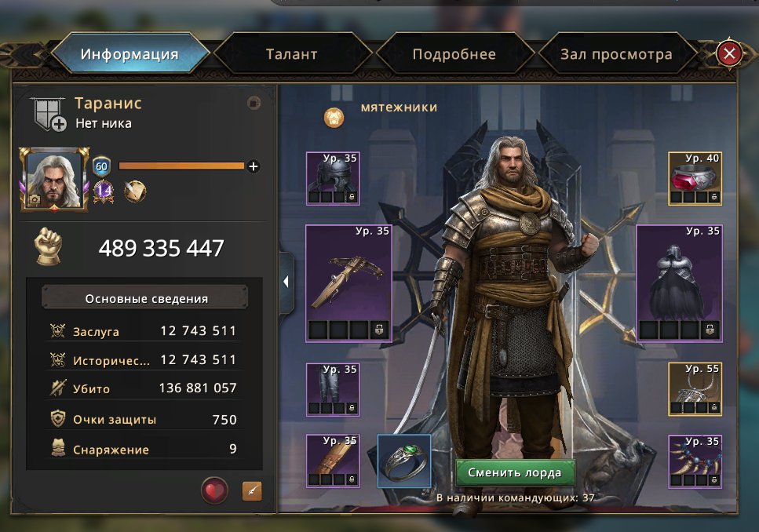Switch to the Подробнее tab
The height and width of the screenshot is (532, 759).
pos(454,53)
